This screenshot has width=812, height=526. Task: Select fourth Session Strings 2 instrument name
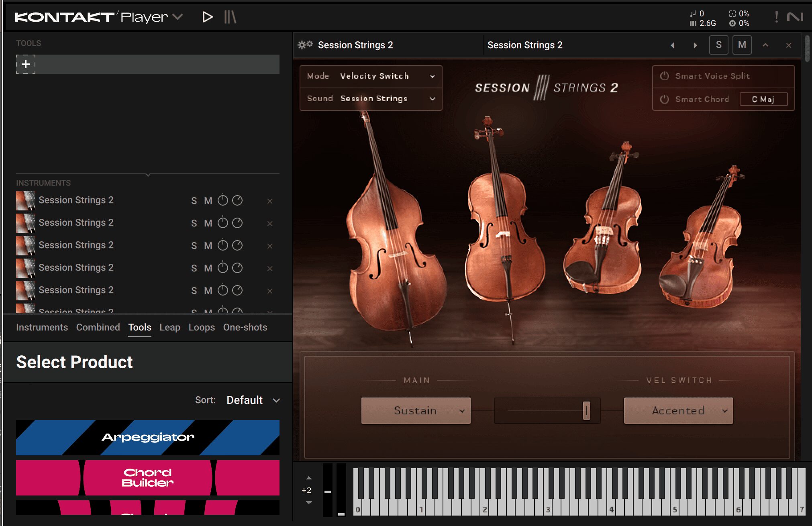coord(76,267)
